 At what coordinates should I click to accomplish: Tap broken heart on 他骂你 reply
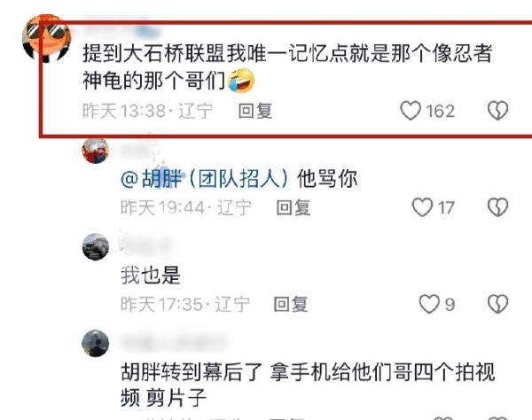(497, 207)
